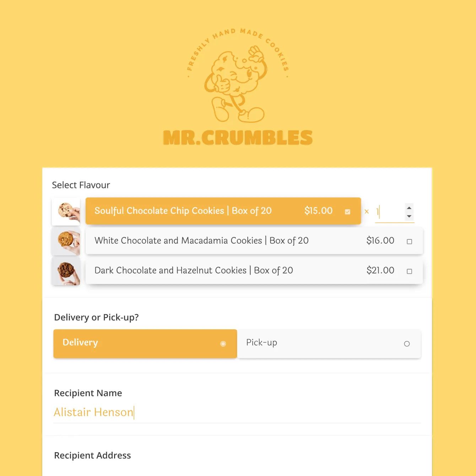Click the MR.CRUMBLES wordmark
Viewport: 476px width, 476px height.
click(237, 138)
